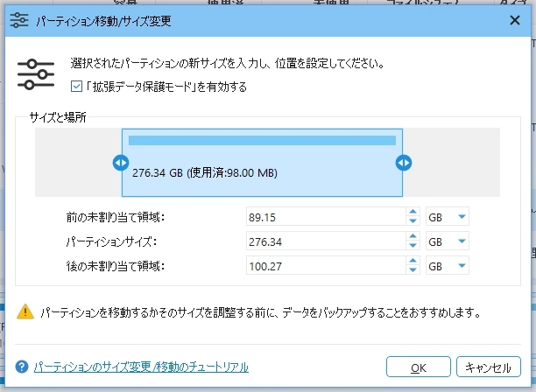The width and height of the screenshot is (536, 392).
Task: Increase 前の未割り当て領域 with up arrow
Action: [x=413, y=212]
